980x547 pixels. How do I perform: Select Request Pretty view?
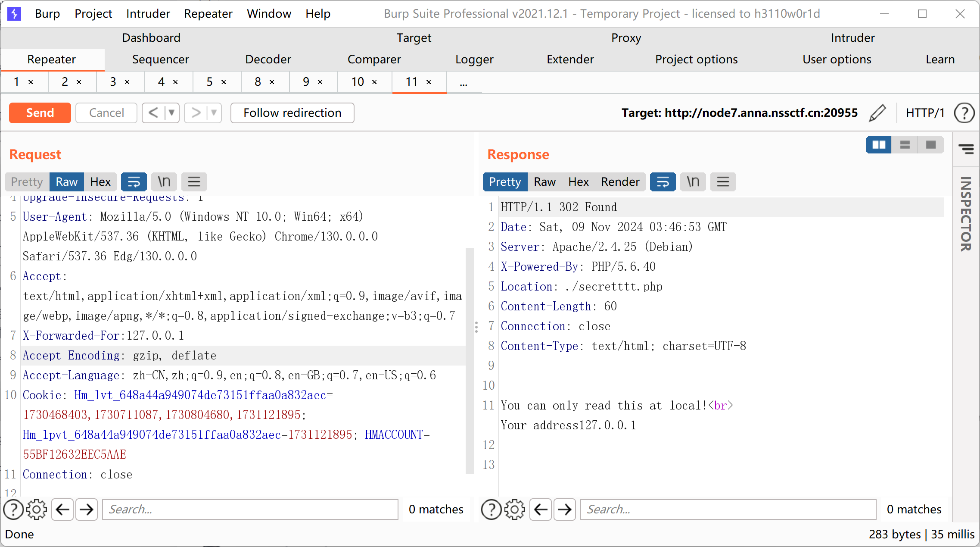[27, 182]
